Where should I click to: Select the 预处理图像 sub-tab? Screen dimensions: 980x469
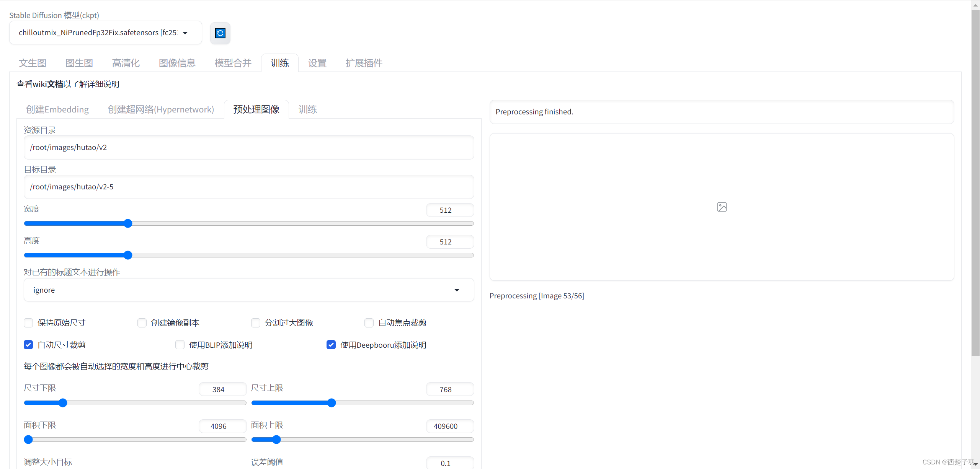tap(256, 109)
